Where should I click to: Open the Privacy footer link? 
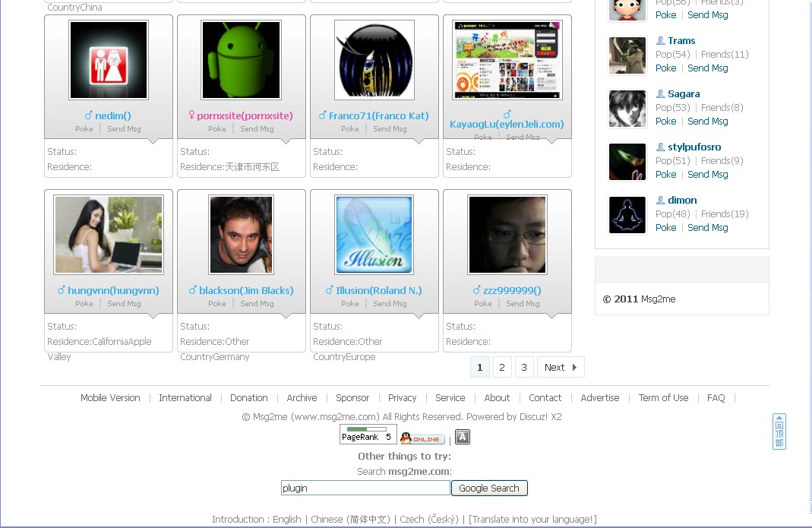click(x=402, y=397)
